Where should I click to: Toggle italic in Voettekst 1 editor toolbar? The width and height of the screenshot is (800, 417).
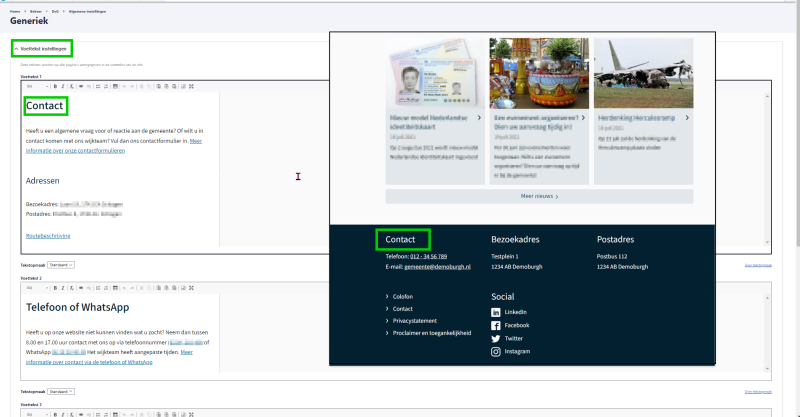[x=61, y=86]
